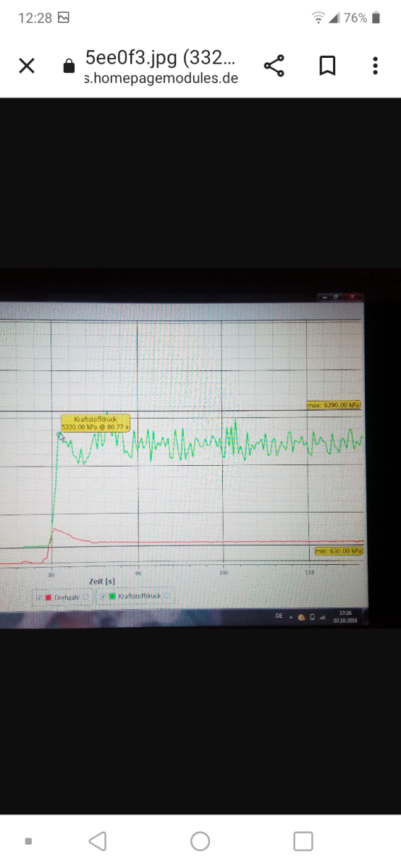Tap the s.homepagemodules.de address text
The height and width of the screenshot is (868, 401).
tap(161, 78)
